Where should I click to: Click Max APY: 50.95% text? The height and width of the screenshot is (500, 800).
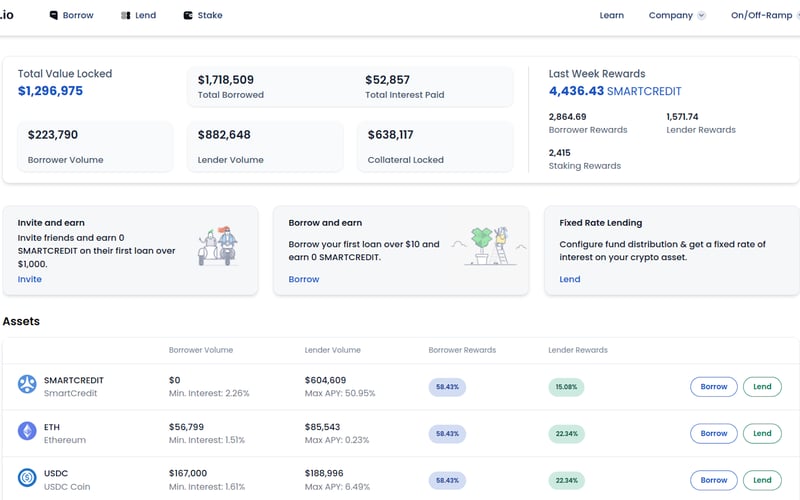[340, 393]
